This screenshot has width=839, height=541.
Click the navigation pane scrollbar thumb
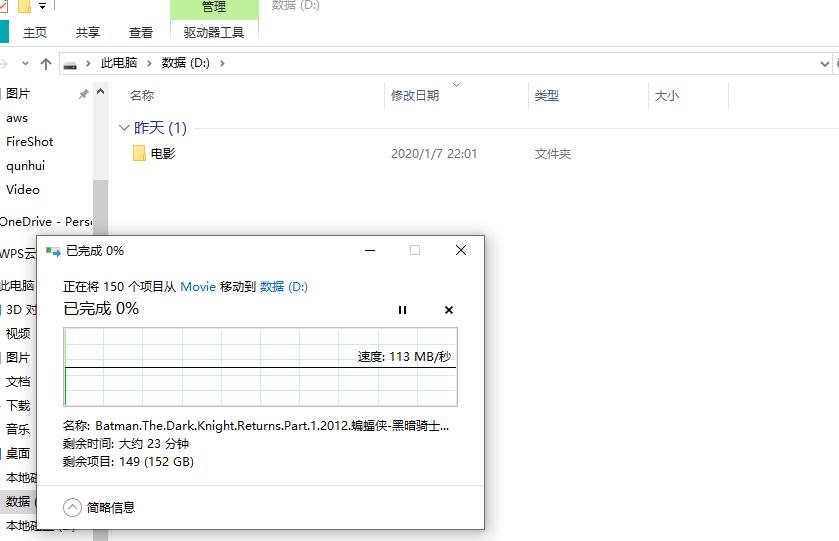click(101, 207)
